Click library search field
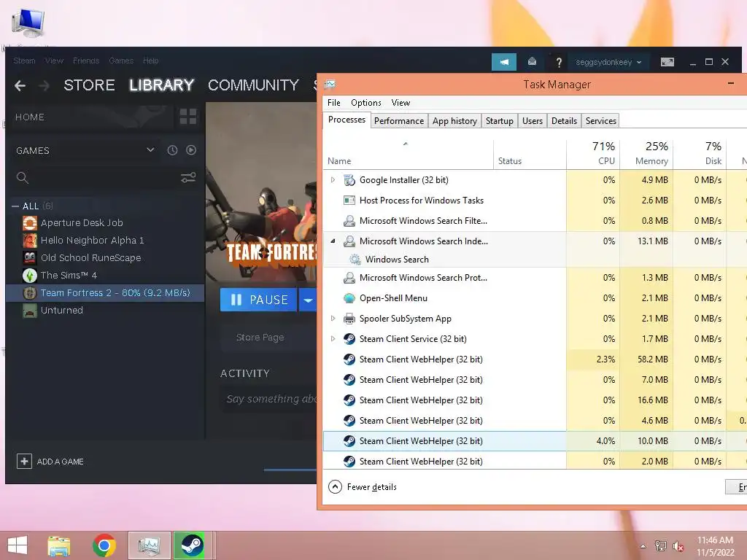The width and height of the screenshot is (747, 560). pyautogui.click(x=96, y=178)
